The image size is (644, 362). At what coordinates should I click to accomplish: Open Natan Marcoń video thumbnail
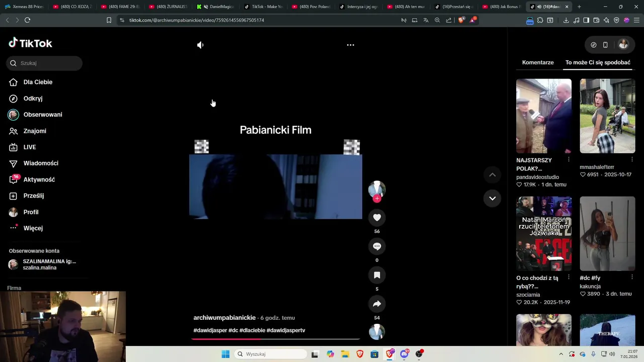[544, 234]
